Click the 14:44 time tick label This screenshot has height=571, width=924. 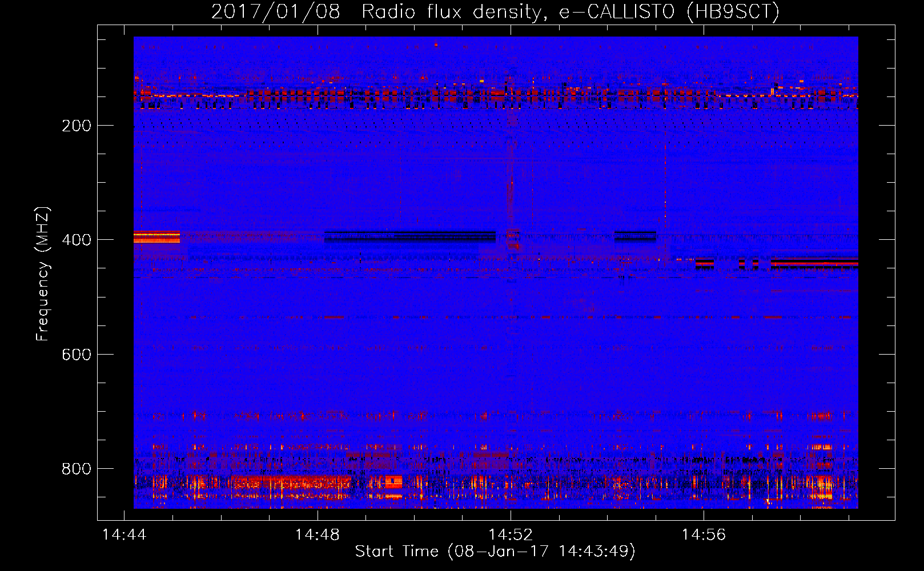coord(124,535)
